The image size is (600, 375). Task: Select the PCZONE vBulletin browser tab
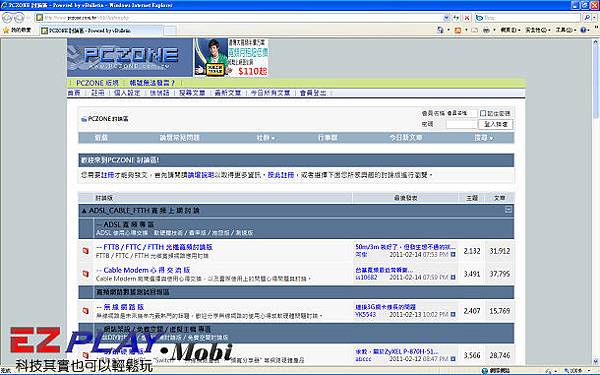click(x=101, y=31)
